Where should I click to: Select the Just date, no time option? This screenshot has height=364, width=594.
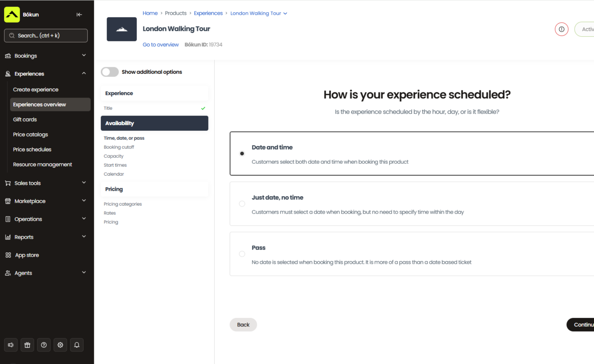point(242,204)
